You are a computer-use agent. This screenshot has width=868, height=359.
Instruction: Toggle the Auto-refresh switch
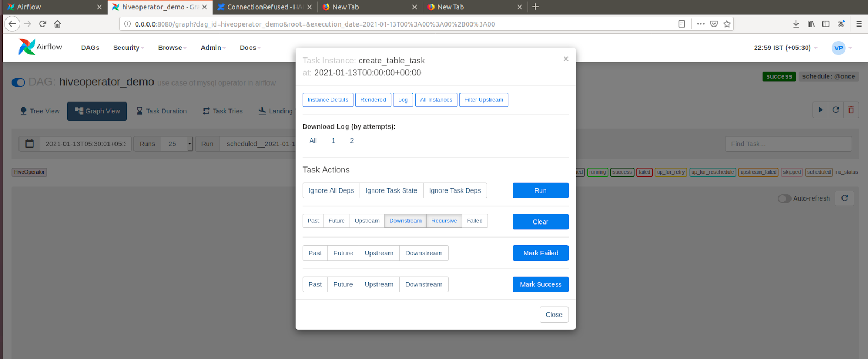click(784, 198)
